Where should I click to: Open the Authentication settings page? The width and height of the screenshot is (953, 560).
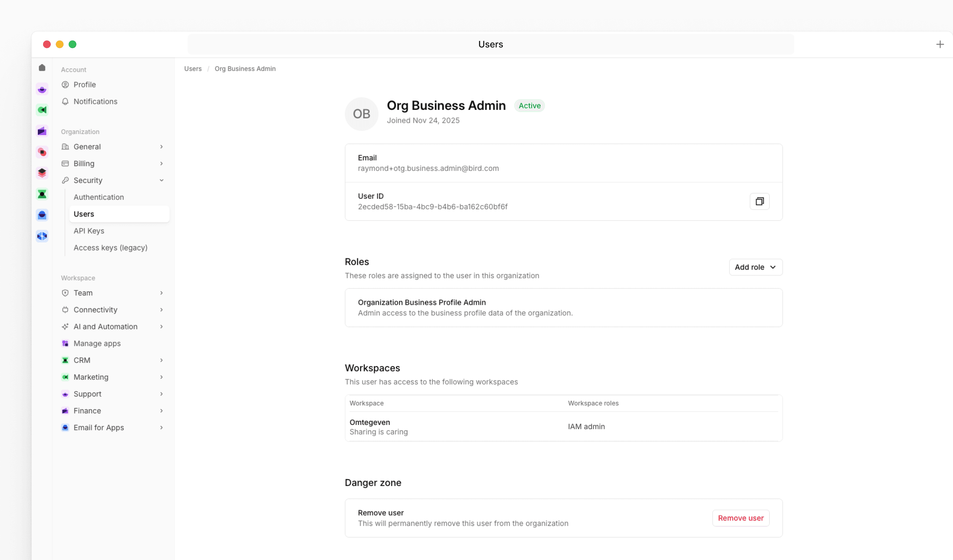tap(99, 197)
